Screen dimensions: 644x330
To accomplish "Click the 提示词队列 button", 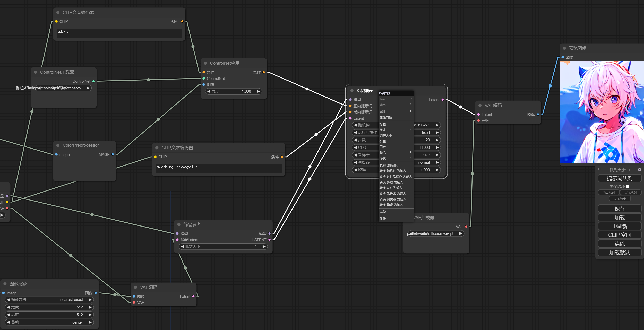I will (x=620, y=178).
